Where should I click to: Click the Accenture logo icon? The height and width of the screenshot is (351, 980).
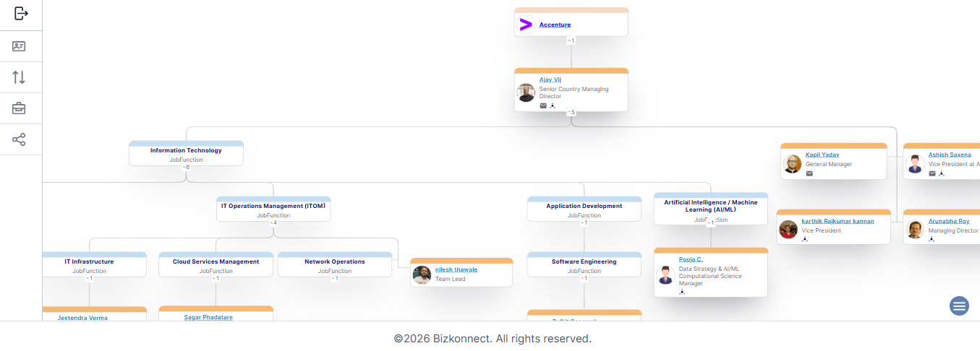click(x=526, y=25)
